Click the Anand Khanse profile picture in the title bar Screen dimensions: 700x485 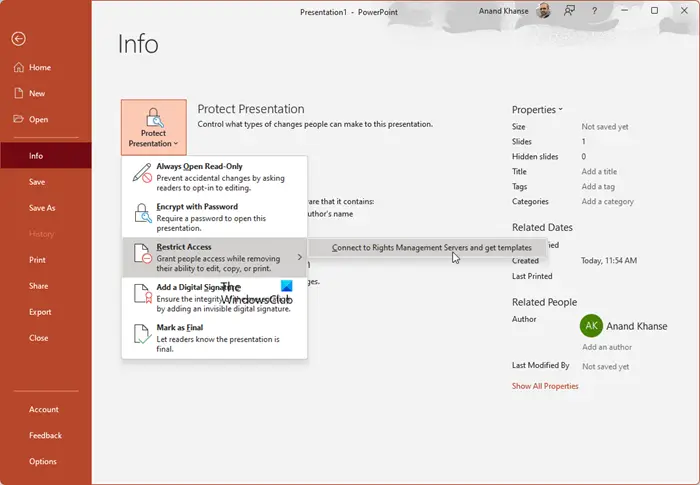coord(543,11)
